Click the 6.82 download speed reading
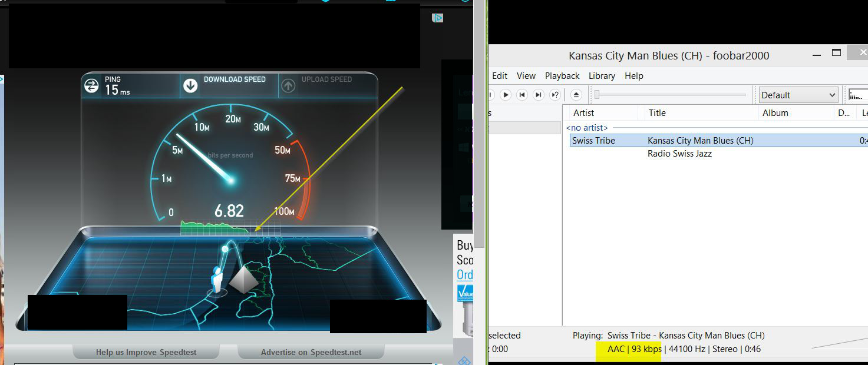This screenshot has width=868, height=365. pyautogui.click(x=229, y=211)
